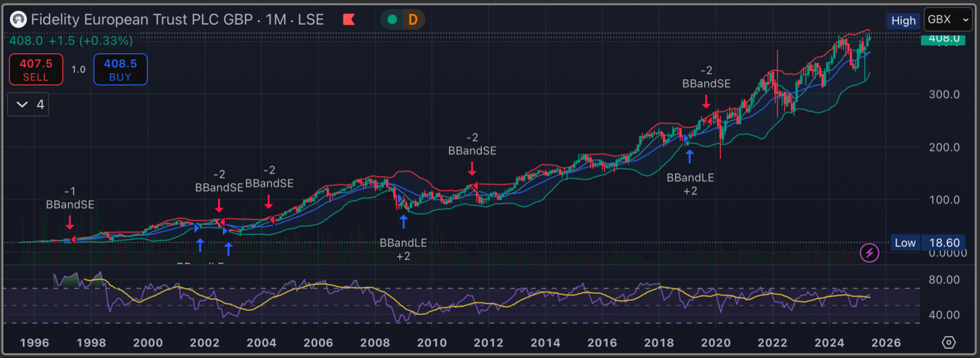Click the orange D delayed-data indicator
Image resolution: width=980 pixels, height=358 pixels.
[x=413, y=20]
